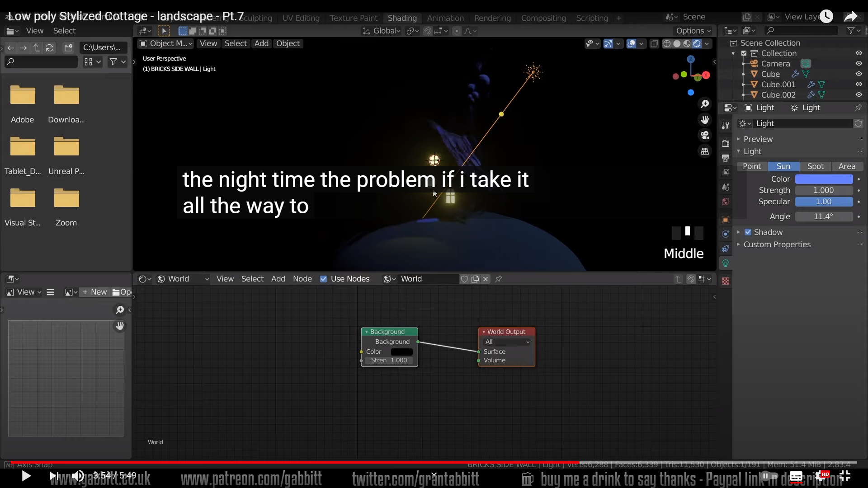Select the Point light type button
This screenshot has height=488, width=868.
coord(752,166)
